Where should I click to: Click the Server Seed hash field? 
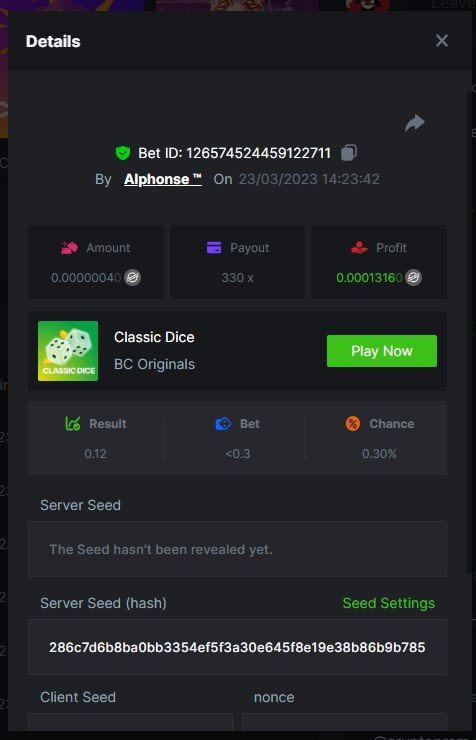click(237, 647)
